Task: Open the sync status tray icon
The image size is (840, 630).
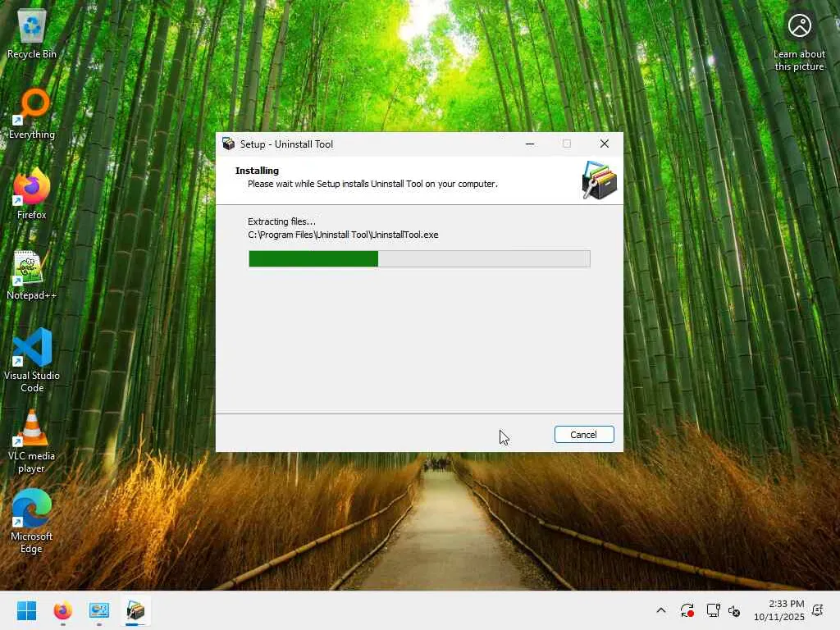Action: (x=687, y=610)
